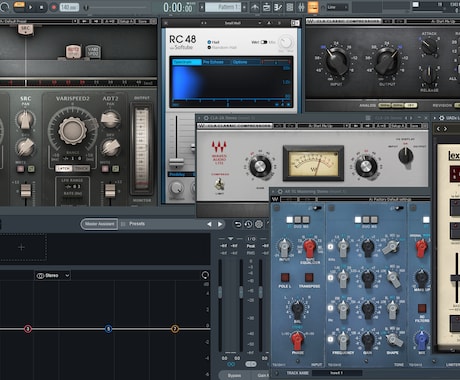Screen dimensions: 460x380
Task: Open RC 48 preset dropdown arrow
Action: [260, 23]
